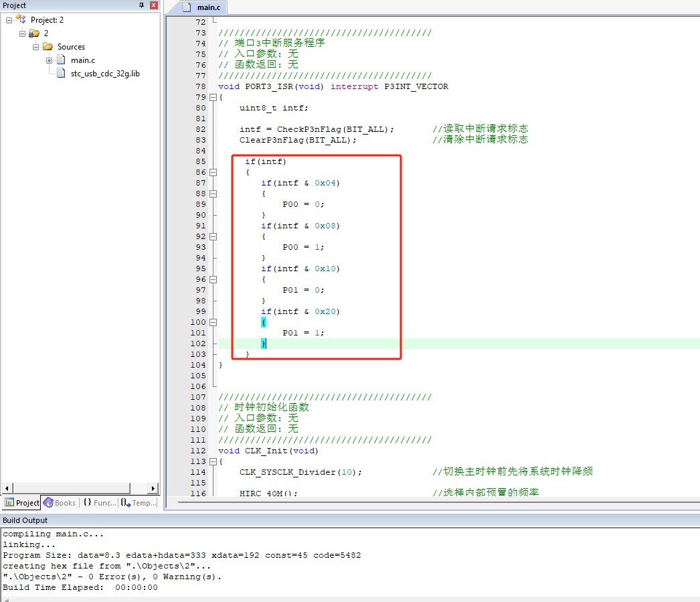Screen dimensions: 700x602
Task: Collapse the PORT3_ISR function fold at line 79
Action: point(213,97)
